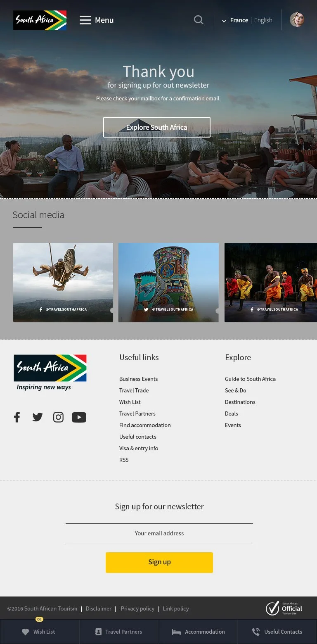Open the painted tower Twitter post
This screenshot has width=317, height=644.
coord(168,283)
